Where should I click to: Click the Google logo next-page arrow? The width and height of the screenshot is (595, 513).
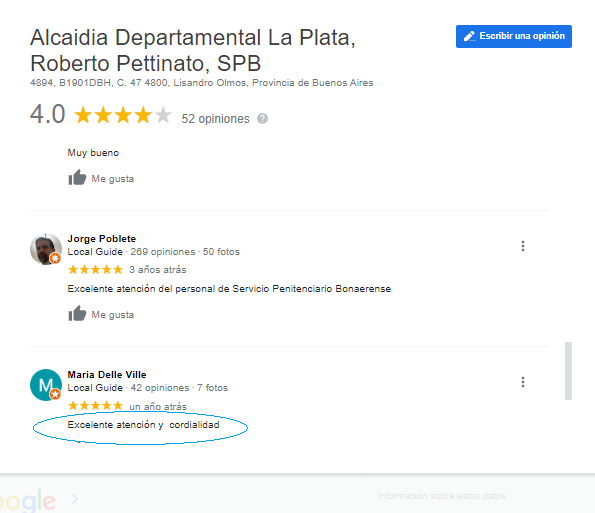(75, 499)
